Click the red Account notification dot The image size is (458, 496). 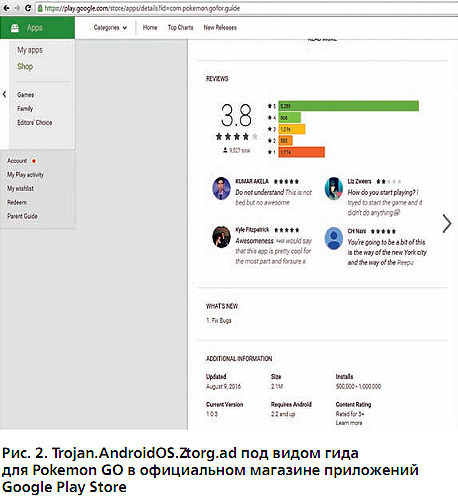(x=34, y=161)
